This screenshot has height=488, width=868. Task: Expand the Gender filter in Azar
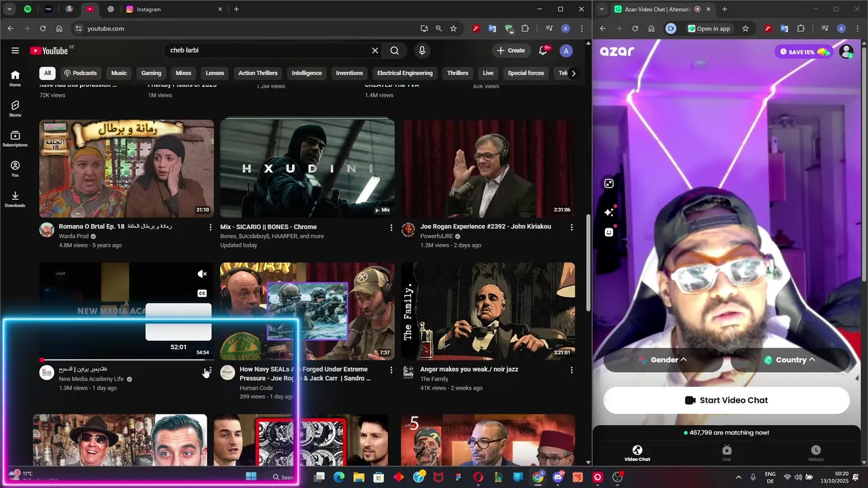click(x=663, y=360)
